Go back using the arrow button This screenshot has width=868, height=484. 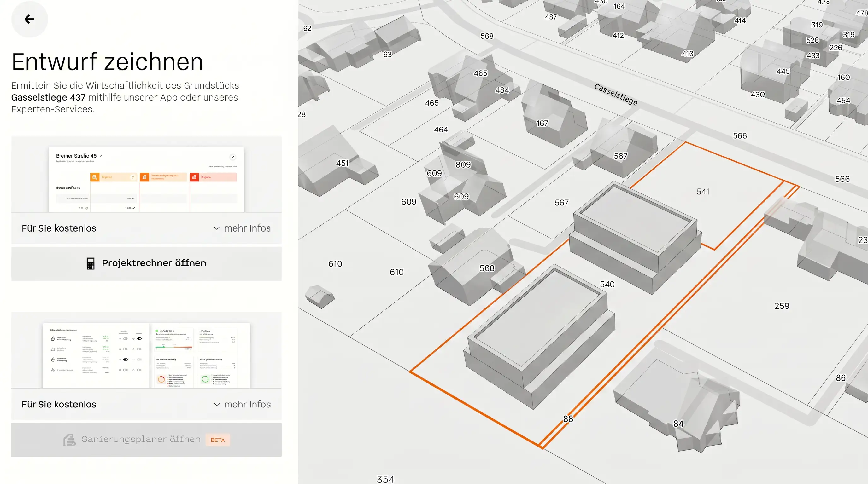click(x=29, y=19)
